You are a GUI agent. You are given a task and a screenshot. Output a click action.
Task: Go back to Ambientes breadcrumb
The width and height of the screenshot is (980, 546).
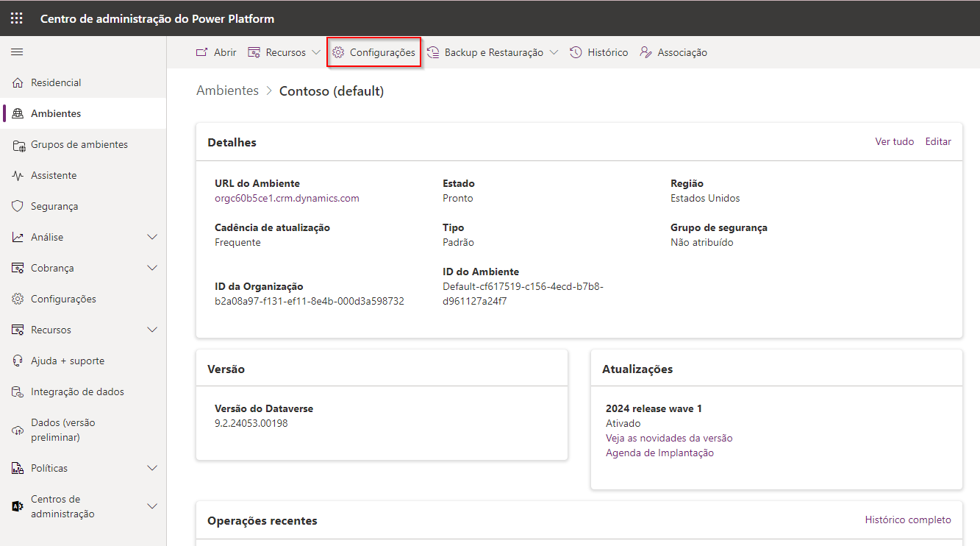click(227, 91)
